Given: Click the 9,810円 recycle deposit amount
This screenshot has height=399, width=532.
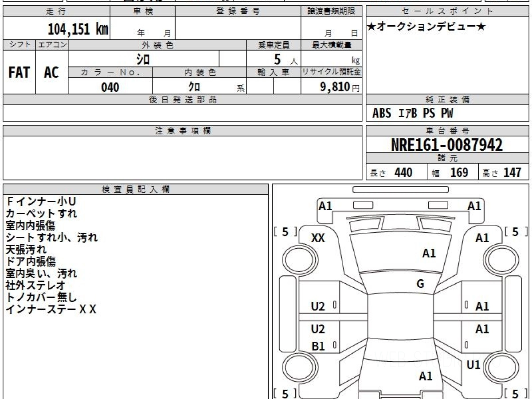Looking at the screenshot, I should tap(340, 87).
